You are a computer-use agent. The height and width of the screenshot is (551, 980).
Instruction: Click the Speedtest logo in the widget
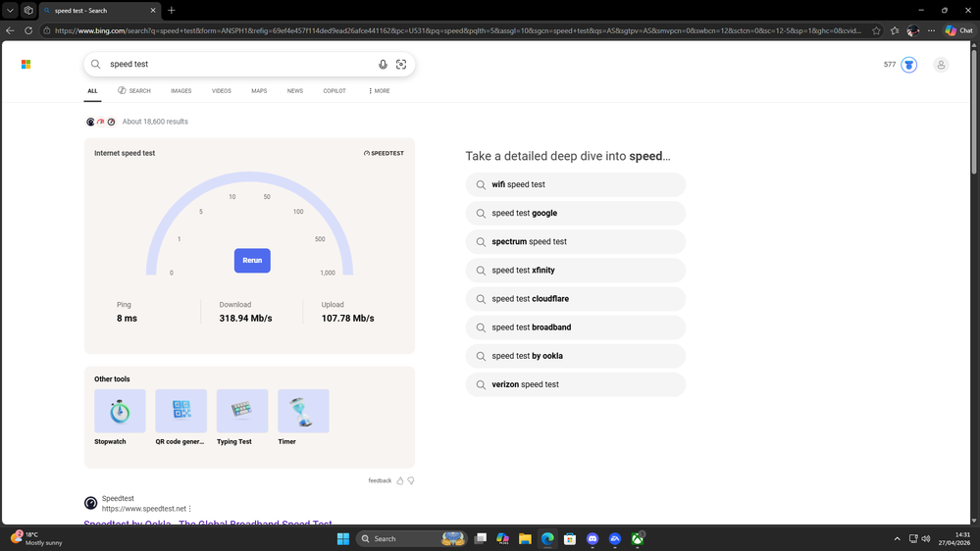pyautogui.click(x=384, y=153)
